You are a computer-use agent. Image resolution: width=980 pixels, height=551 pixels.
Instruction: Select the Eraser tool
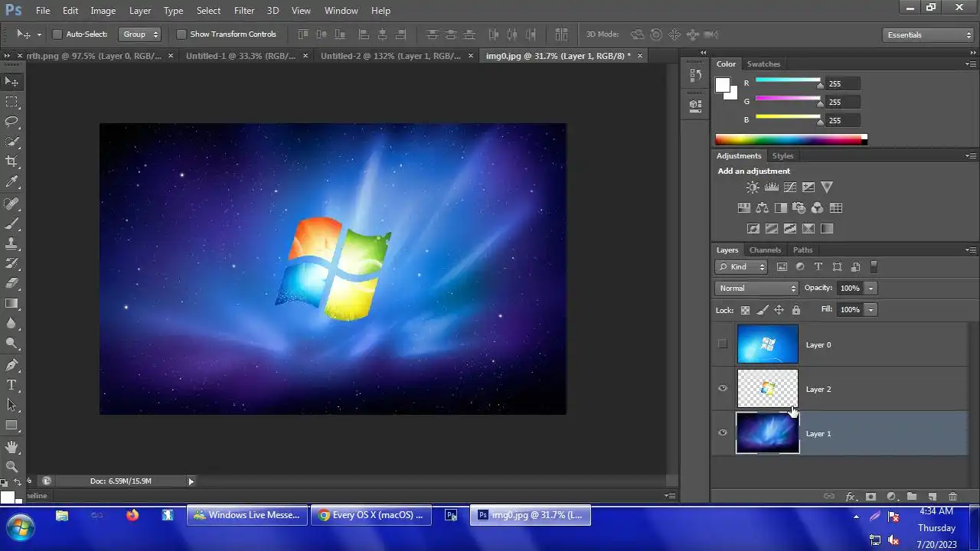click(11, 283)
